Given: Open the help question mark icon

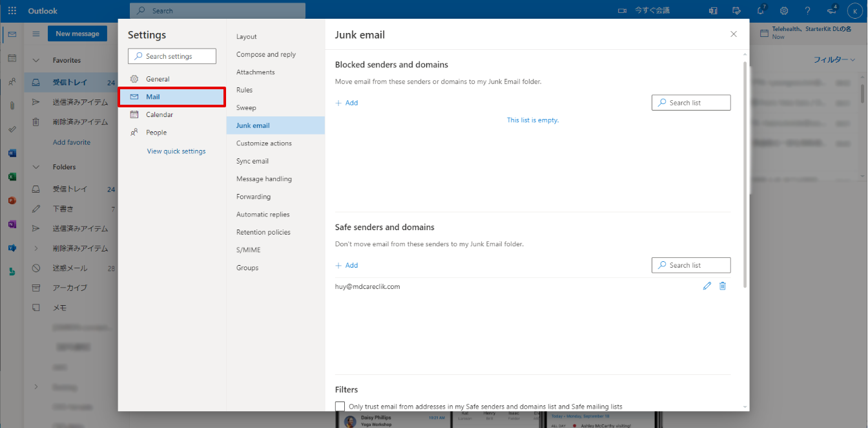Looking at the screenshot, I should coord(808,11).
